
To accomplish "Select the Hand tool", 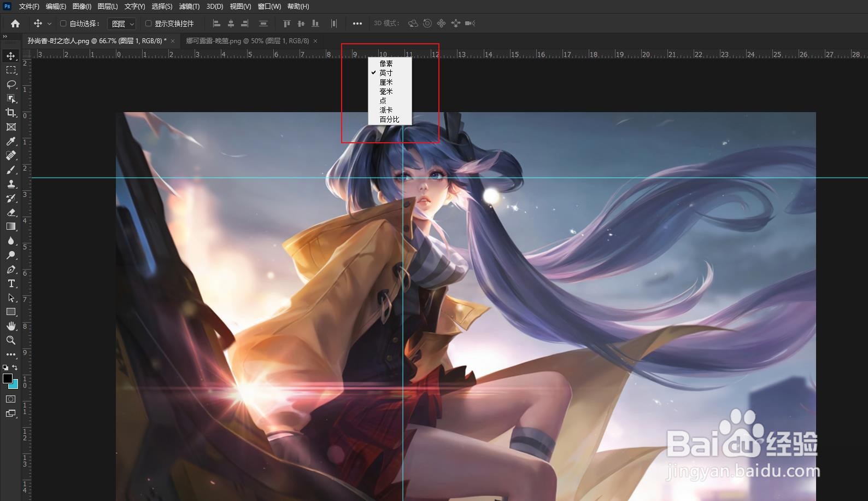I will tap(11, 326).
